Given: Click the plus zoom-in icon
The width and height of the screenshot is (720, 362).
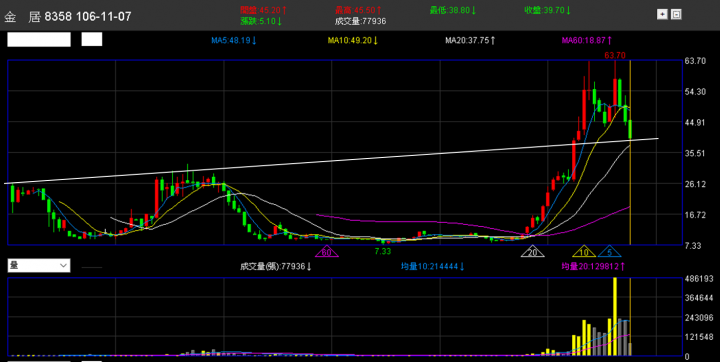Looking at the screenshot, I should pyautogui.click(x=662, y=15).
